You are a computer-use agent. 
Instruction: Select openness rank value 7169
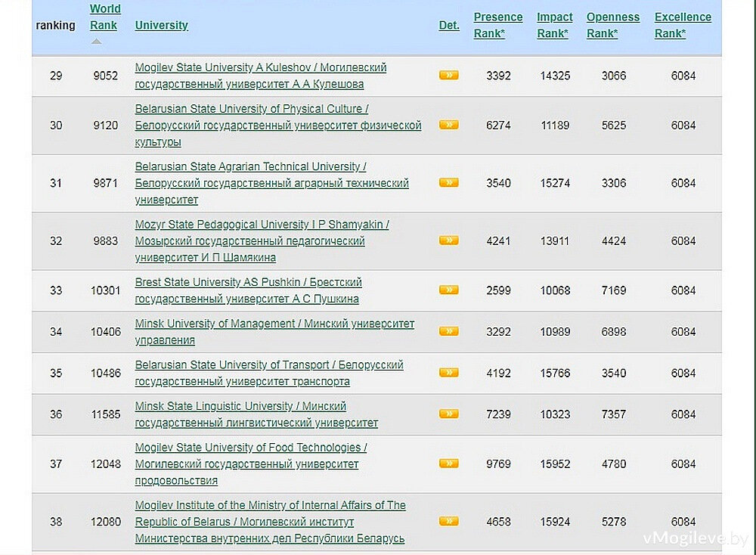tap(614, 291)
